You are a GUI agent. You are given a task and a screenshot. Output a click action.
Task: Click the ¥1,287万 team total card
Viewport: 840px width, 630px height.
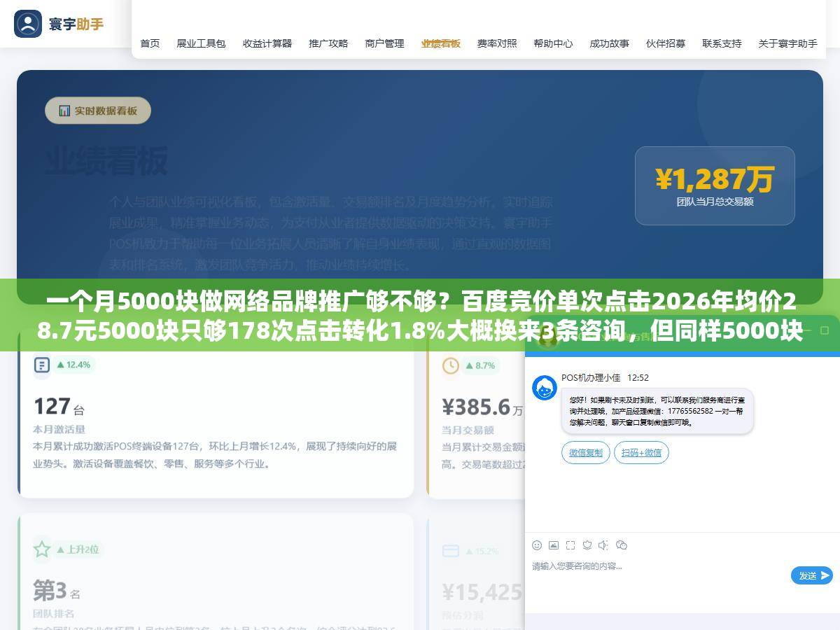click(x=715, y=185)
